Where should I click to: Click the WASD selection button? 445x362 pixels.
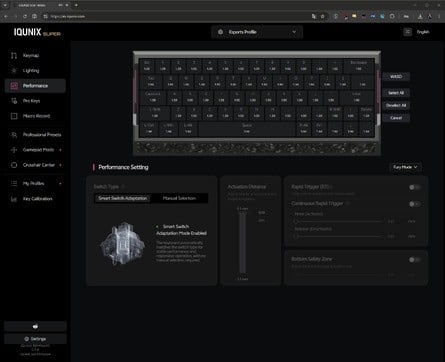pyautogui.click(x=396, y=77)
